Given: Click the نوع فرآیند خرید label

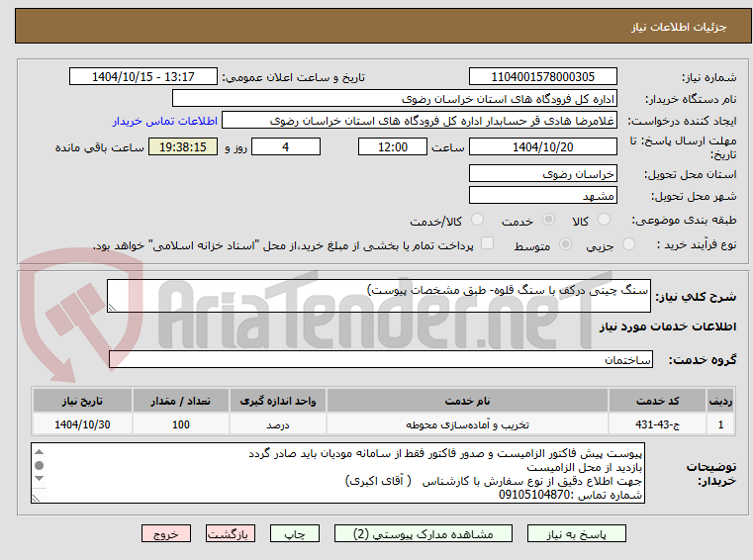Looking at the screenshot, I should click(x=697, y=244).
